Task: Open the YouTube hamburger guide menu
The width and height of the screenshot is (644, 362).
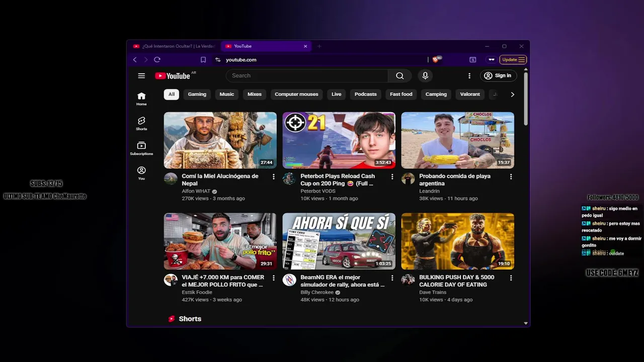Action: point(141,76)
